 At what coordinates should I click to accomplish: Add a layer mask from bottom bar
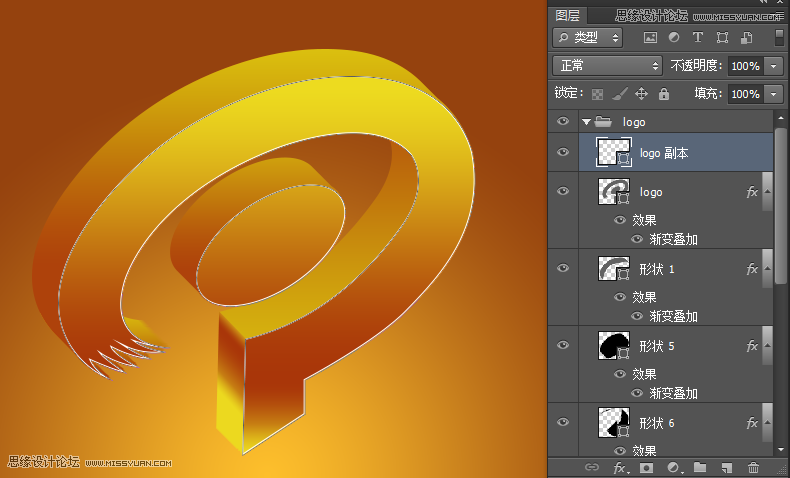[647, 467]
